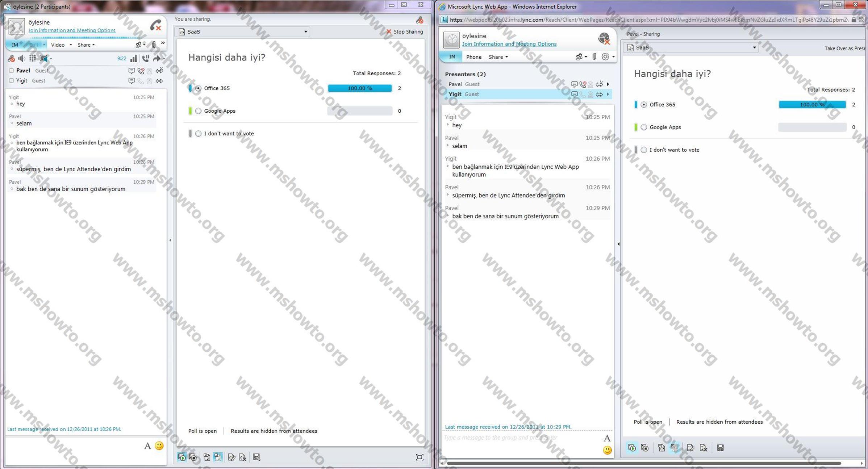Click Office 365 100% bar in Web App
This screenshot has height=469, width=868.
[x=812, y=105]
